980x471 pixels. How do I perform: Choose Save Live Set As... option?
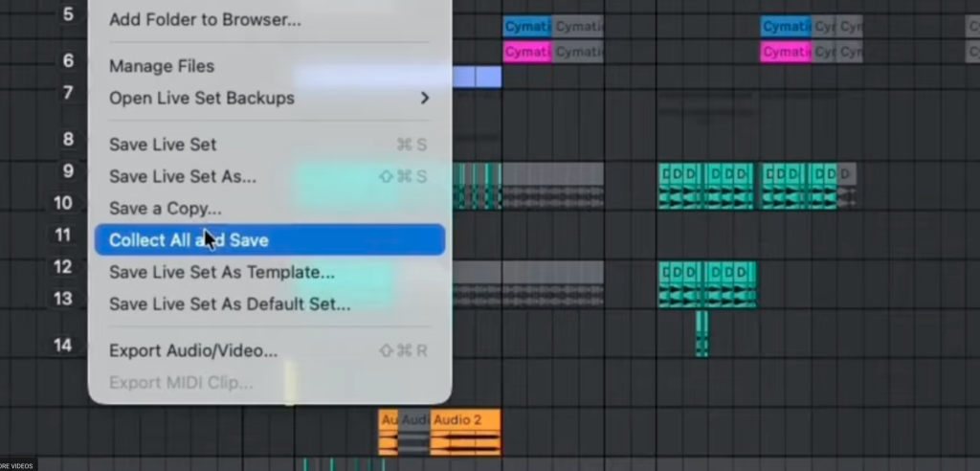point(183,176)
